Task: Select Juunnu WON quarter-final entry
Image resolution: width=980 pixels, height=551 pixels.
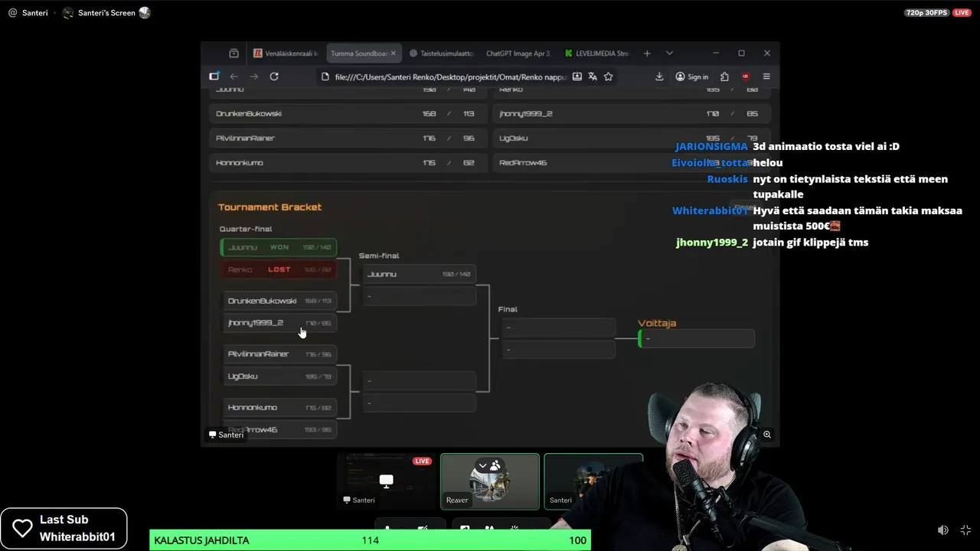Action: (279, 247)
